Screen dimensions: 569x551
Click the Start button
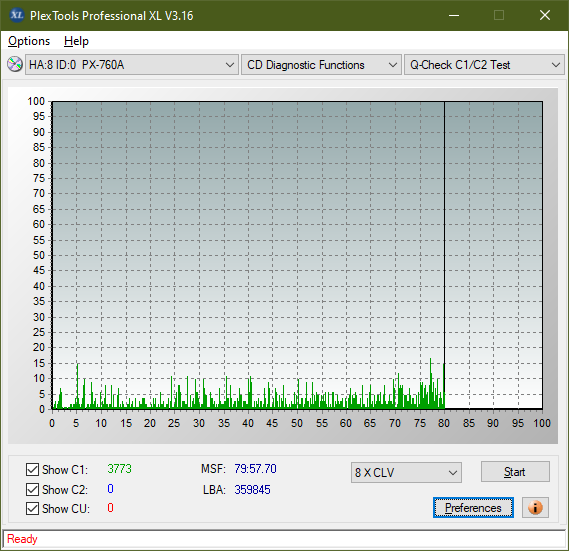(x=515, y=472)
